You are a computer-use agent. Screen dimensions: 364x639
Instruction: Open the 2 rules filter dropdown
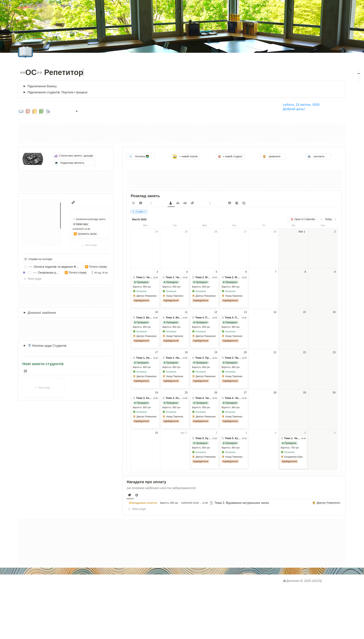coord(139,212)
